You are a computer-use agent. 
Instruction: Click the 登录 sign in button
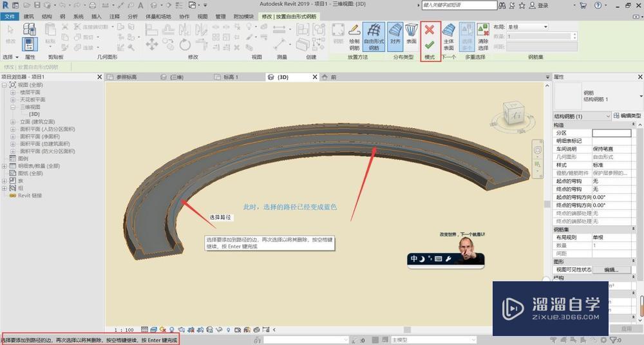tap(539, 5)
